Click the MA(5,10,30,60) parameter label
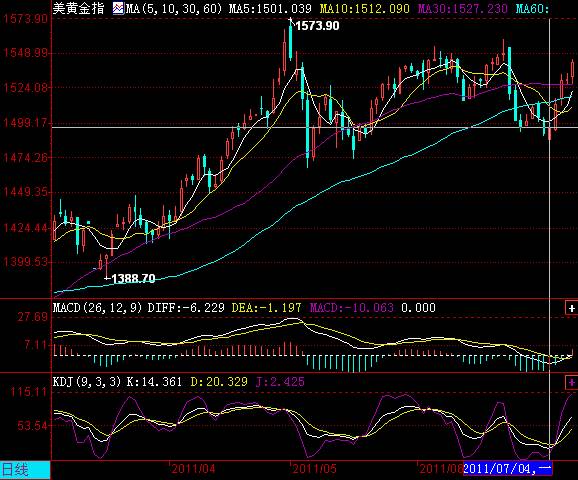Image resolution: width=578 pixels, height=480 pixels. pyautogui.click(x=174, y=8)
